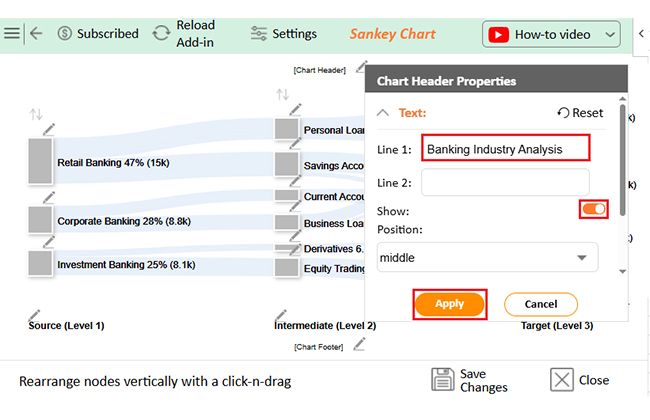
Task: Click the Cancel button
Action: (540, 303)
